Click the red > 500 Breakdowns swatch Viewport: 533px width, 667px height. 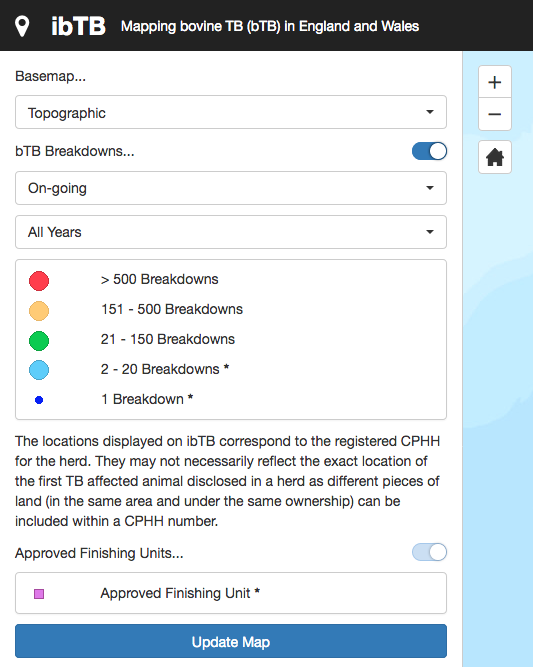[x=39, y=281]
